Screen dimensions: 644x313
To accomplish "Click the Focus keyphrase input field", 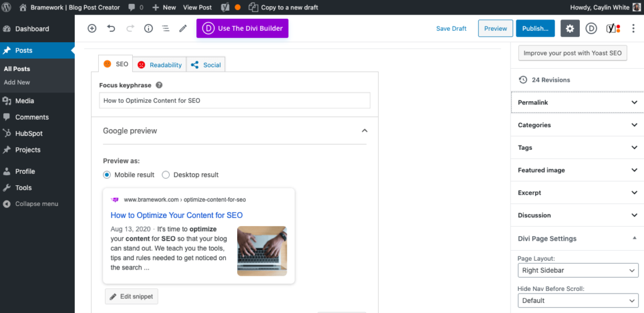I will tap(235, 100).
